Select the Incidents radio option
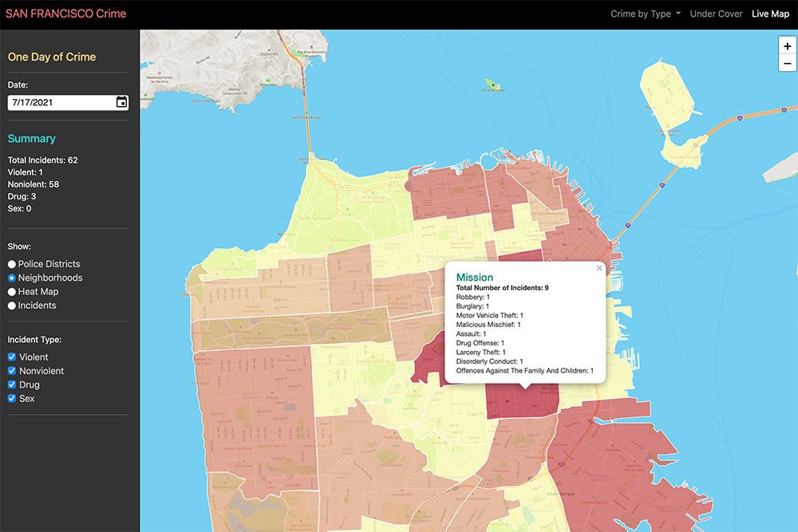The height and width of the screenshot is (532, 798). pos(12,305)
